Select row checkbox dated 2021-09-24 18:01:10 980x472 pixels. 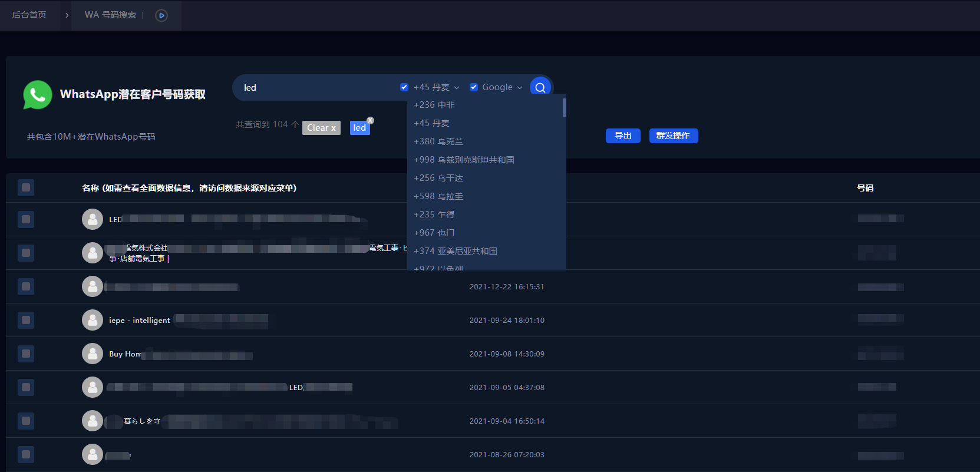(26, 320)
